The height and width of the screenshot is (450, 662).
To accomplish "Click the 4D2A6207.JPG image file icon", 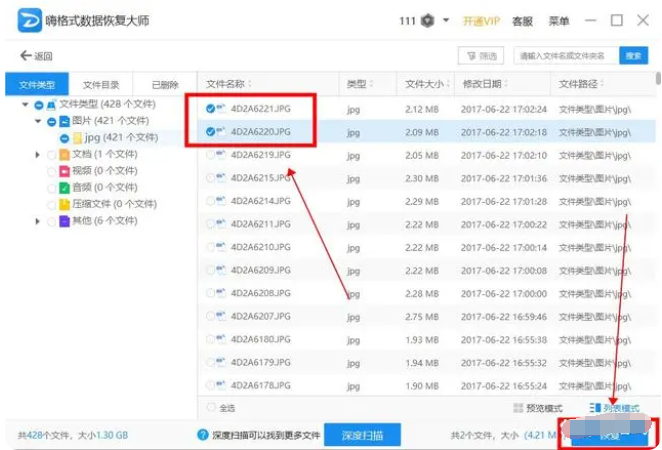I will point(221,316).
